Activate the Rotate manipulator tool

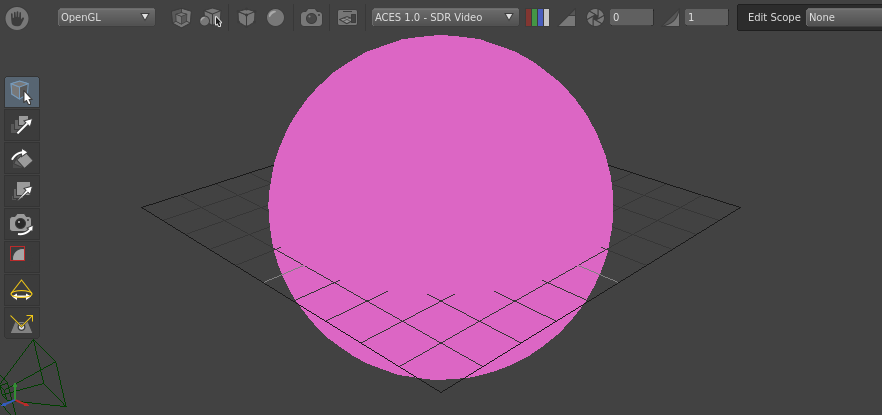pyautogui.click(x=21, y=158)
